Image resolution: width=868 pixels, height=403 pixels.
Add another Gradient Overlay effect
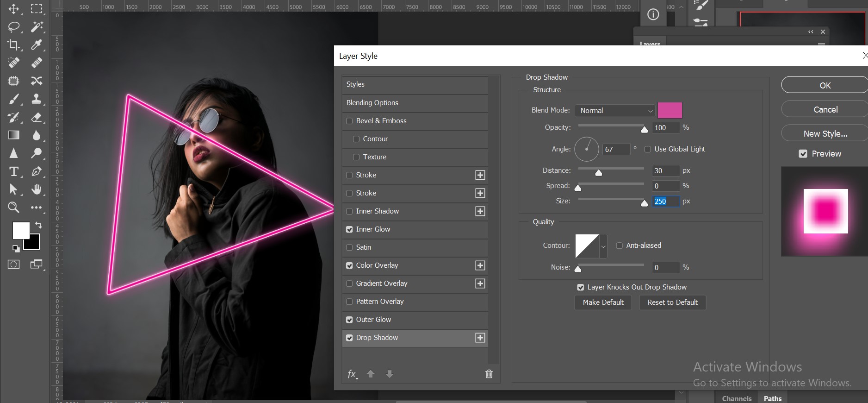tap(480, 283)
